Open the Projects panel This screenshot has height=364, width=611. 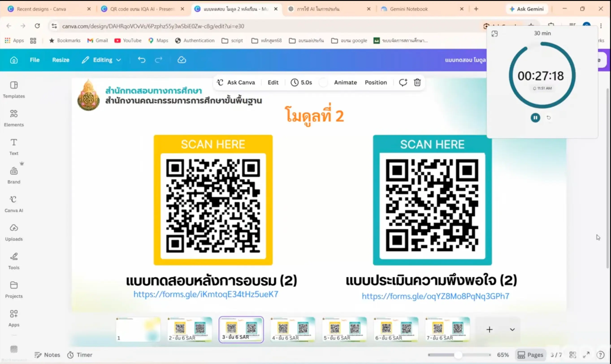coord(14,289)
